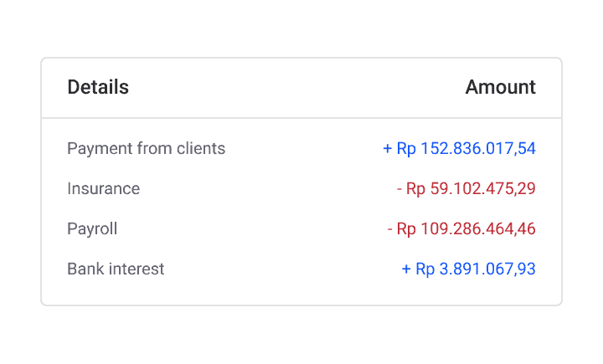The image size is (603, 364).
Task: Click the minus sign before Rp 59.102.475,29
Action: [399, 189]
